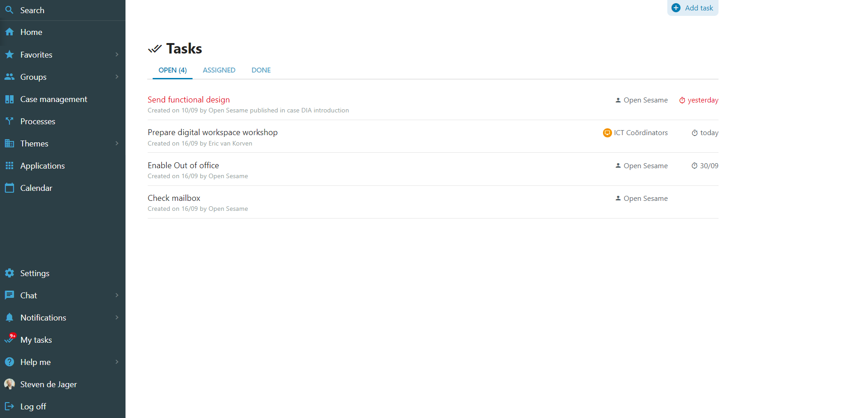Viewport: 868px width, 418px height.
Task: Open My tasks icon with badge
Action: 9,340
